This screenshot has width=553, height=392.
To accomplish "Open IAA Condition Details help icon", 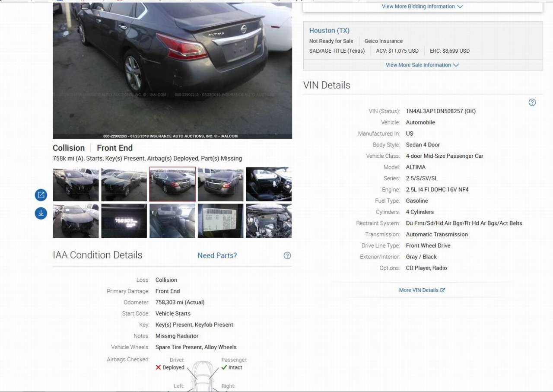I will tap(287, 255).
